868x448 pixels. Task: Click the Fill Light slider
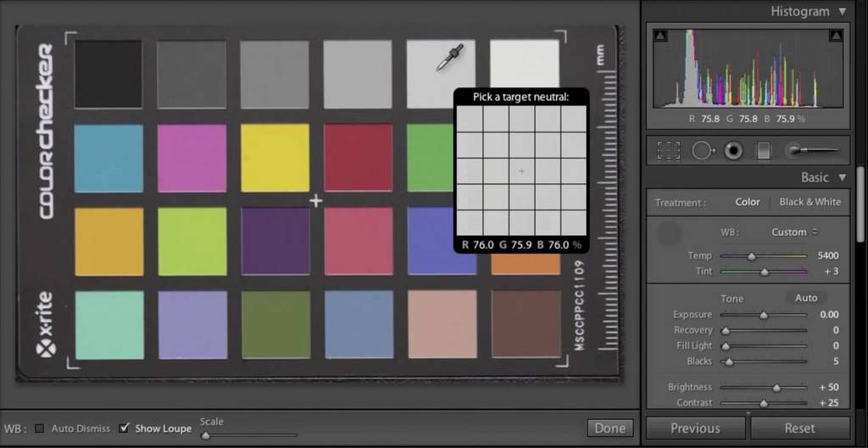[x=764, y=346]
